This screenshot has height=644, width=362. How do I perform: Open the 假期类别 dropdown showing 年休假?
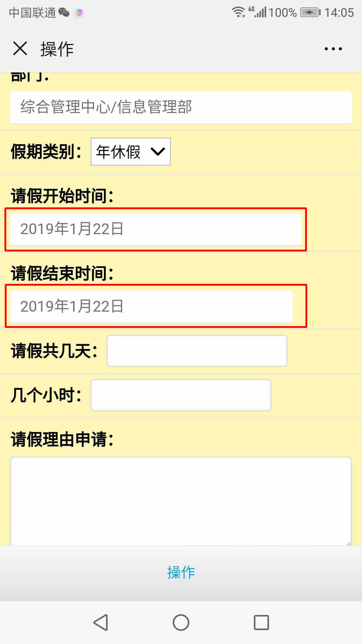[x=130, y=152]
